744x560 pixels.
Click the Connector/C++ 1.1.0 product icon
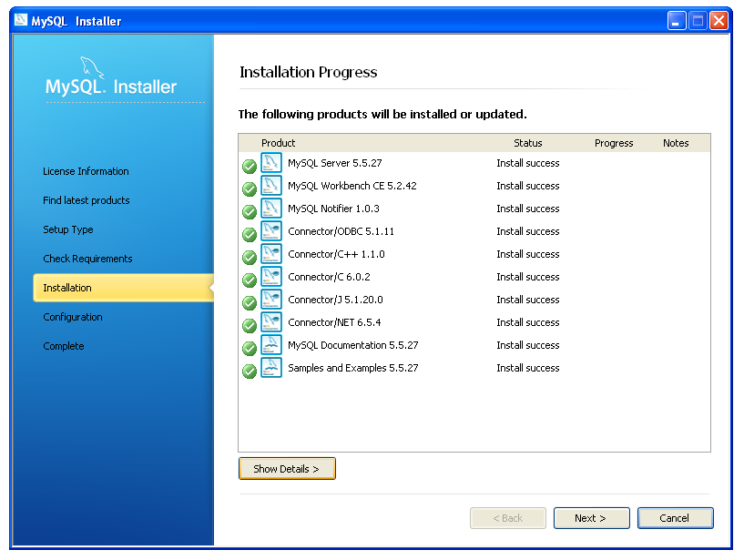271,253
